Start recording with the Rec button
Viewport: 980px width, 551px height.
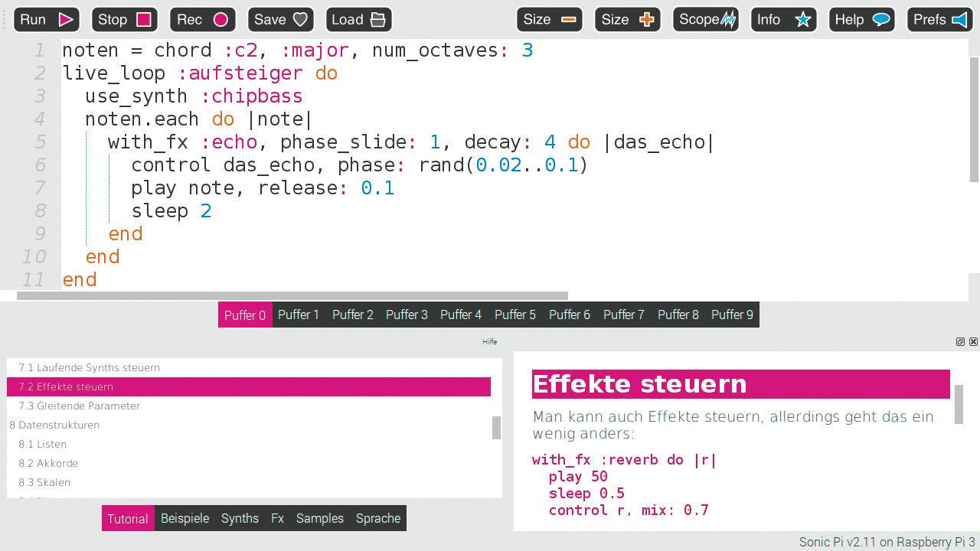point(202,20)
